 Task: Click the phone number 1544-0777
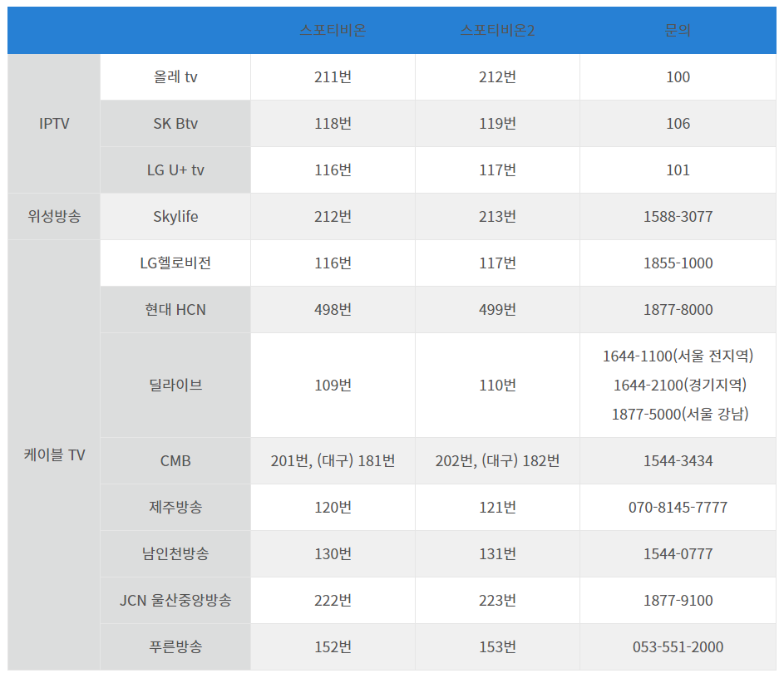(678, 553)
